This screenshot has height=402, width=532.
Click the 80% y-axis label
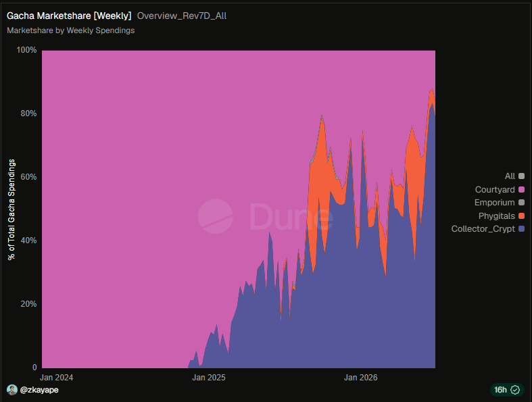(x=28, y=114)
